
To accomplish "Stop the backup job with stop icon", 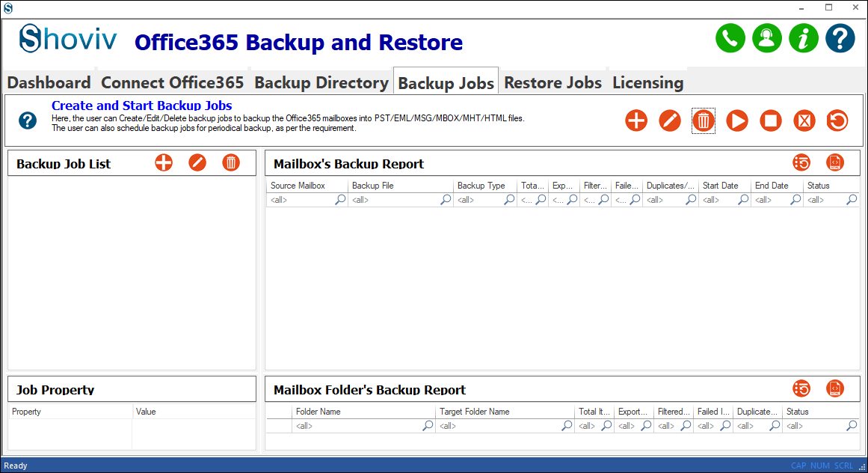I will coord(771,120).
